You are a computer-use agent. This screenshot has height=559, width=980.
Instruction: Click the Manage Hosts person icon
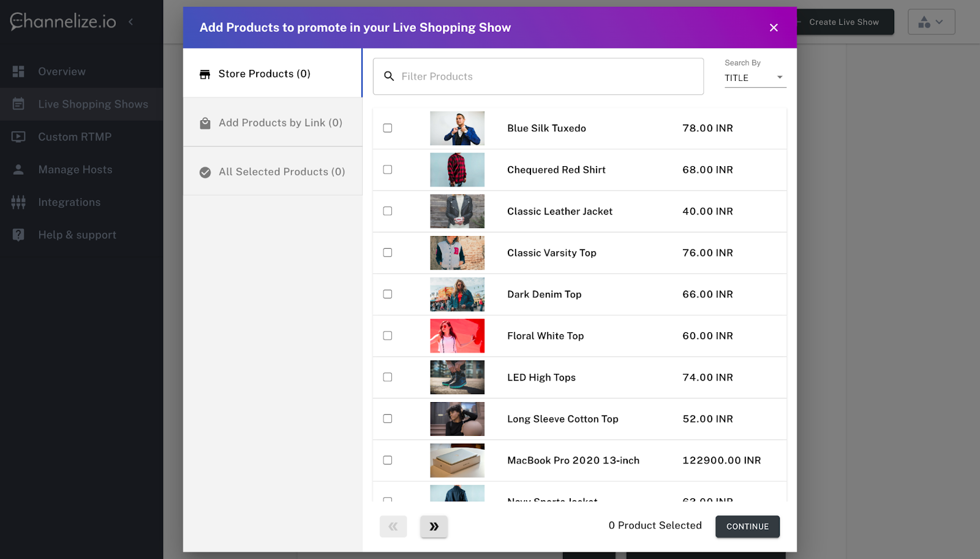[18, 169]
